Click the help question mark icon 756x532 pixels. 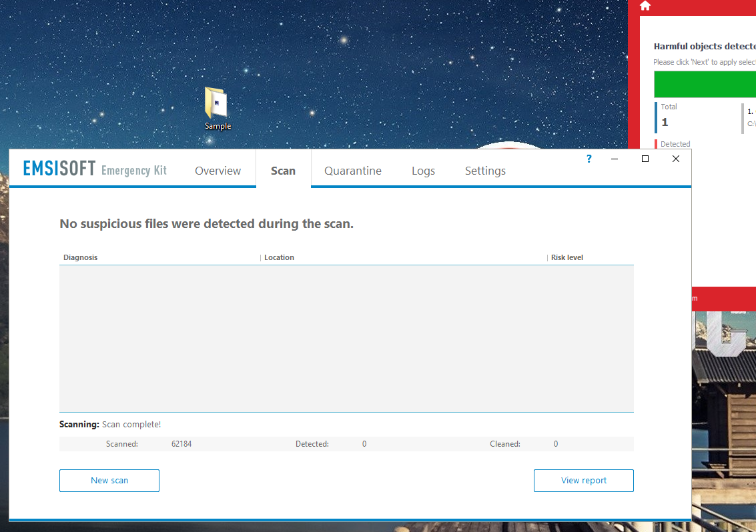point(589,159)
